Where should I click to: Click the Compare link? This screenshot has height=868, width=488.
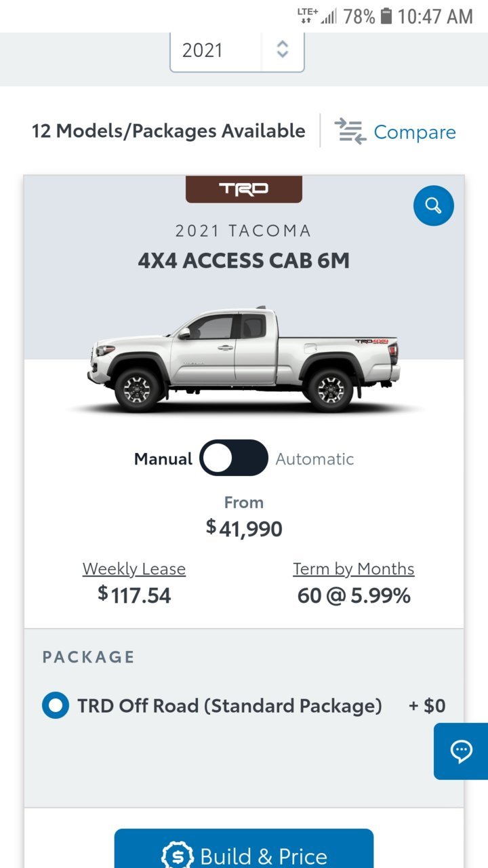[x=415, y=132]
